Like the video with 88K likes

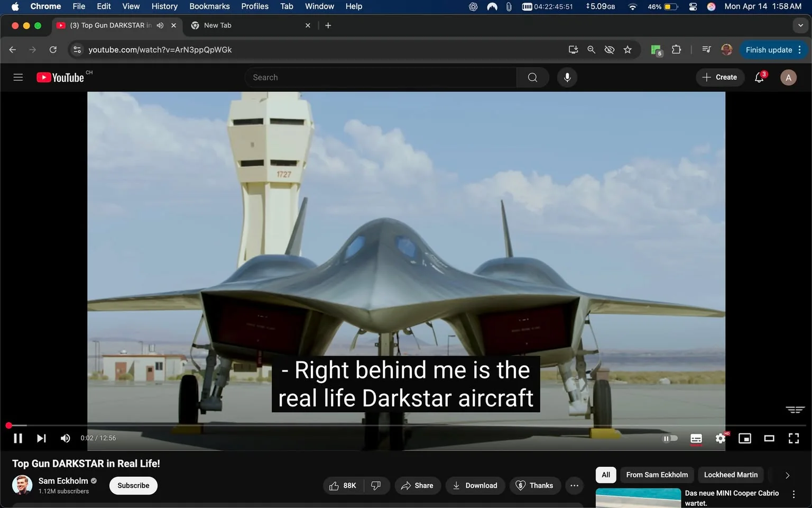pyautogui.click(x=343, y=486)
